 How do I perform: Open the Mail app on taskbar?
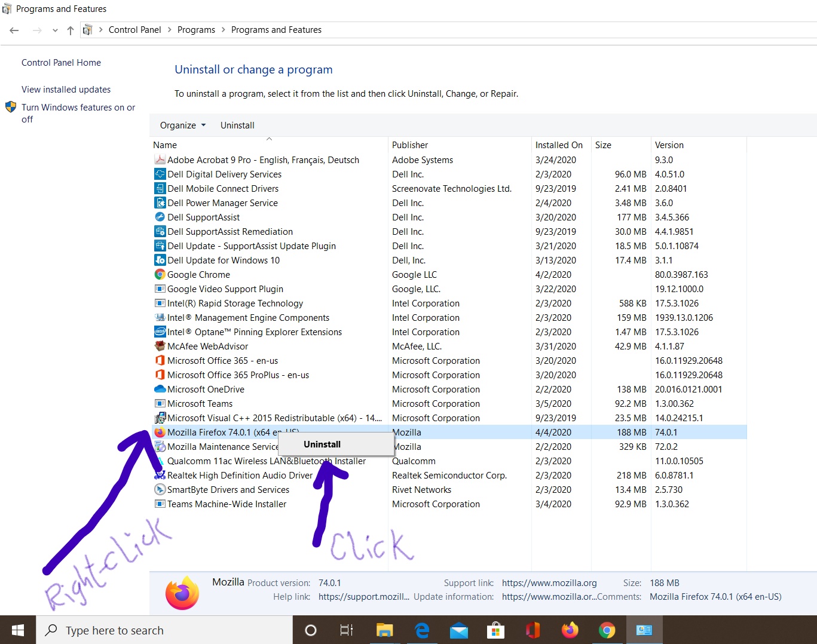click(x=459, y=630)
